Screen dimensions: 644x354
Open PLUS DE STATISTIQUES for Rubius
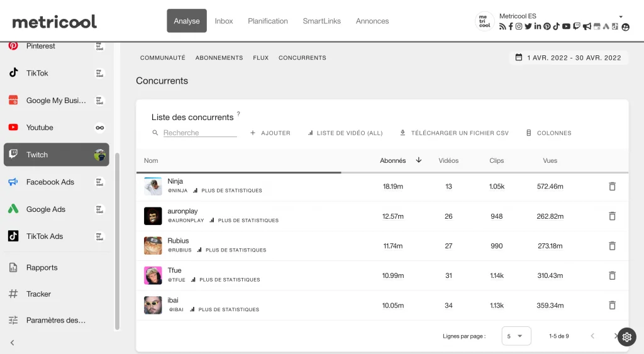pyautogui.click(x=231, y=250)
